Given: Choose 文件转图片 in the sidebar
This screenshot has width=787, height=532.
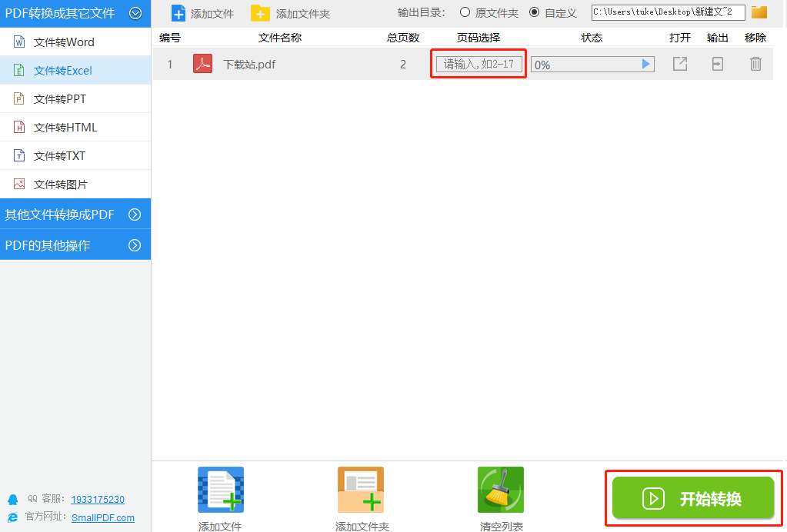Looking at the screenshot, I should [x=75, y=185].
